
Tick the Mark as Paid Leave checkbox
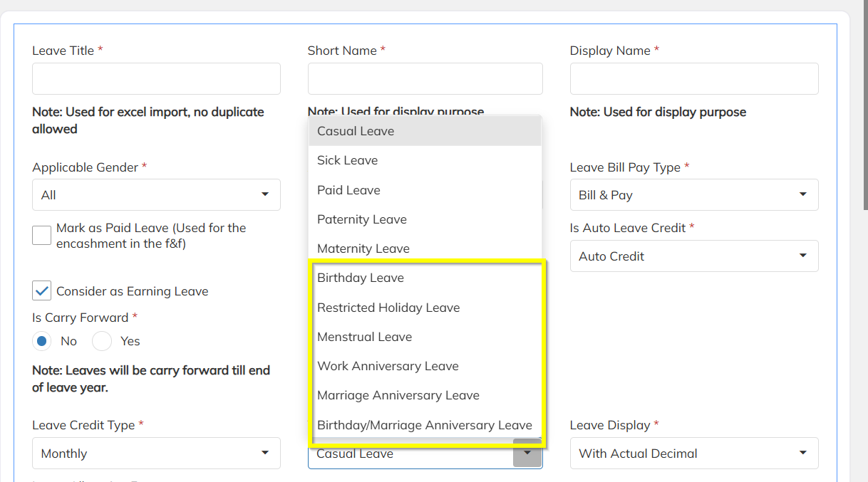pos(42,235)
